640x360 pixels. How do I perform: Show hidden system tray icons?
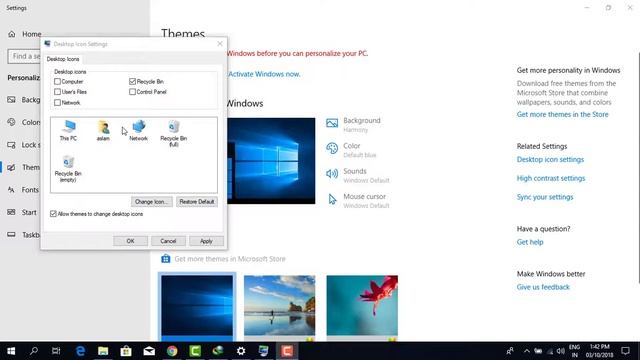coord(527,351)
